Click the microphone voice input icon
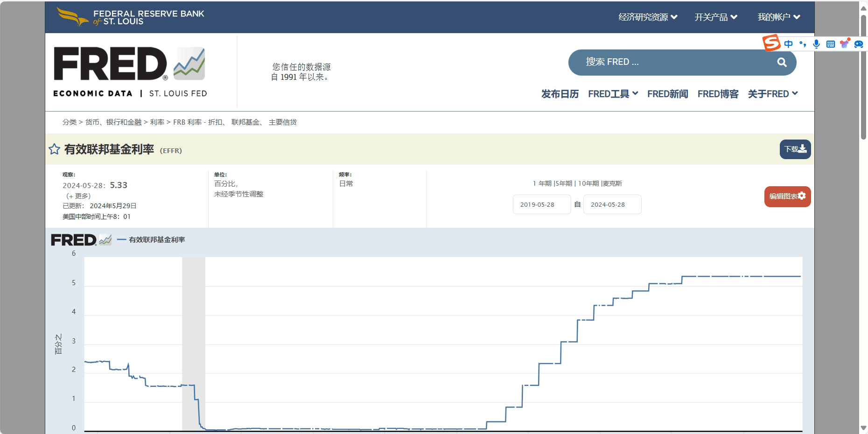The height and width of the screenshot is (434, 868). [x=816, y=44]
